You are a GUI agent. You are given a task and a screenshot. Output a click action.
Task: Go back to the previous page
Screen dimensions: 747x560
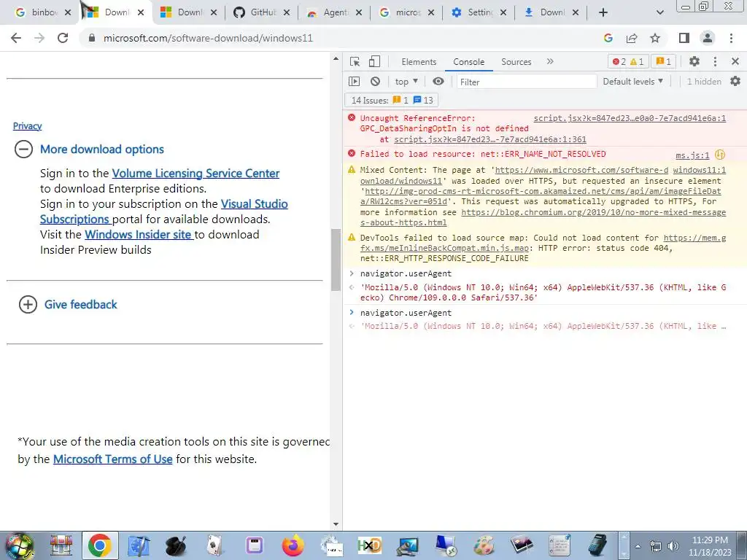click(x=16, y=38)
